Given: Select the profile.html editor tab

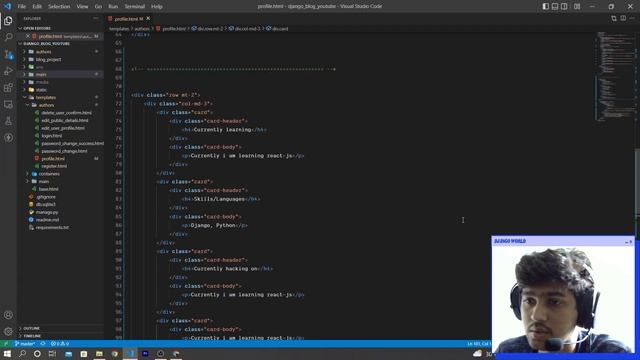Looking at the screenshot, I should [x=128, y=19].
